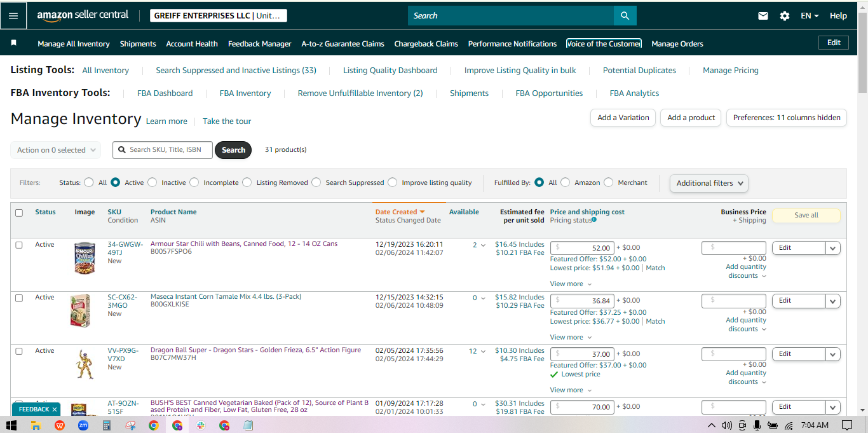Expand View more under Maseca price
Image resolution: width=868 pixels, height=433 pixels.
point(571,338)
